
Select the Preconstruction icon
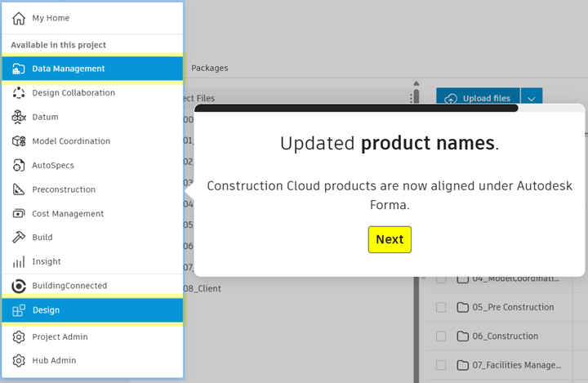click(x=19, y=189)
